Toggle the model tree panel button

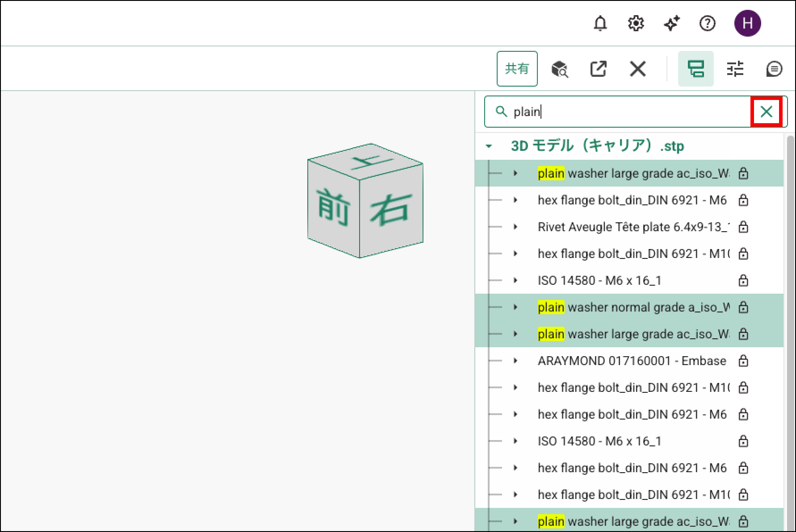(695, 69)
